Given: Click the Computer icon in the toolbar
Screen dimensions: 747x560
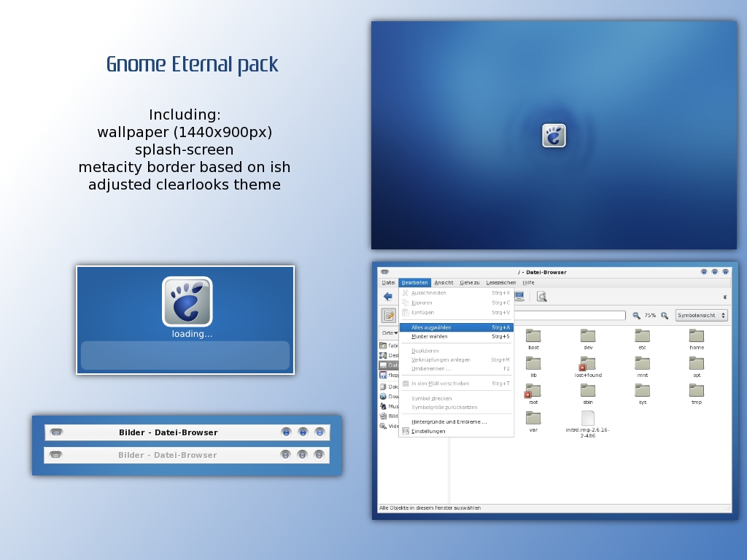Looking at the screenshot, I should (519, 297).
